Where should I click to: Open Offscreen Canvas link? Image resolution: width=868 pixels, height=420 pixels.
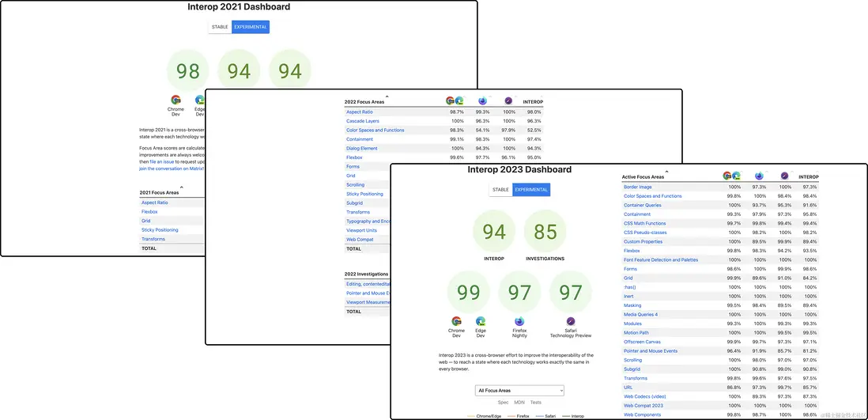tap(642, 342)
